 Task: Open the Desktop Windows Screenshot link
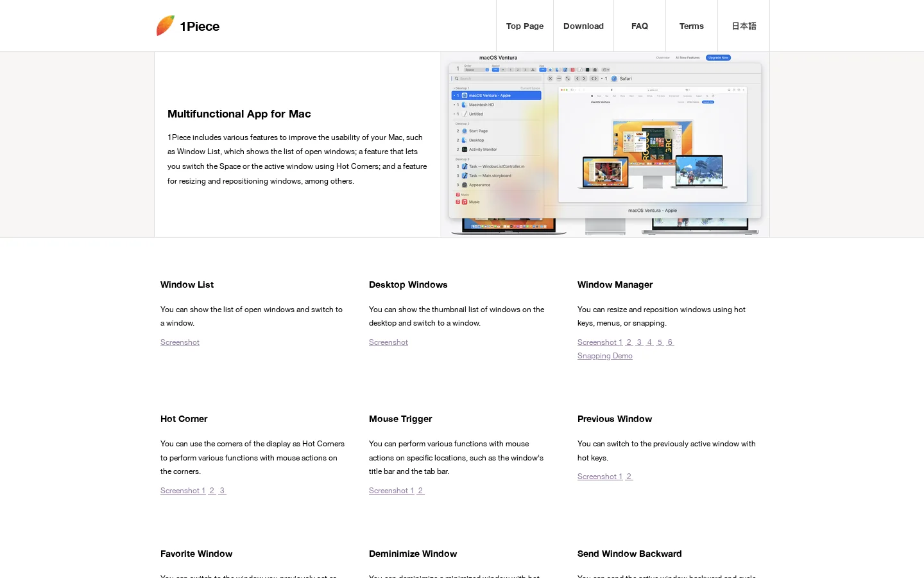point(388,342)
